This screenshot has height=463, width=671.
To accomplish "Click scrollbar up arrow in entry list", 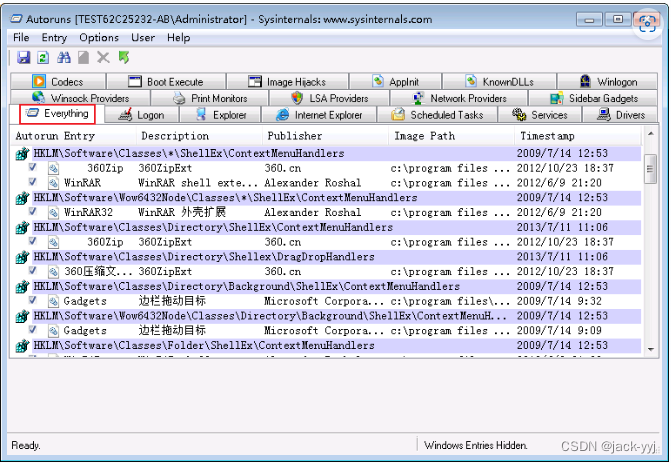I will tap(650, 134).
